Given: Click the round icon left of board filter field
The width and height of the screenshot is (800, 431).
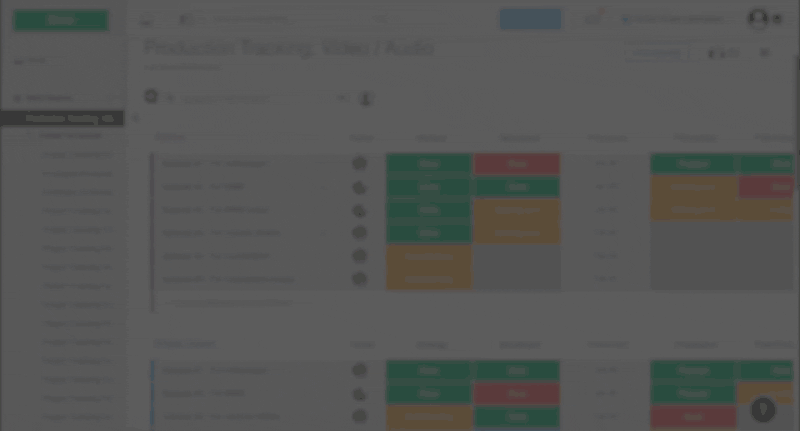Looking at the screenshot, I should coord(151,97).
